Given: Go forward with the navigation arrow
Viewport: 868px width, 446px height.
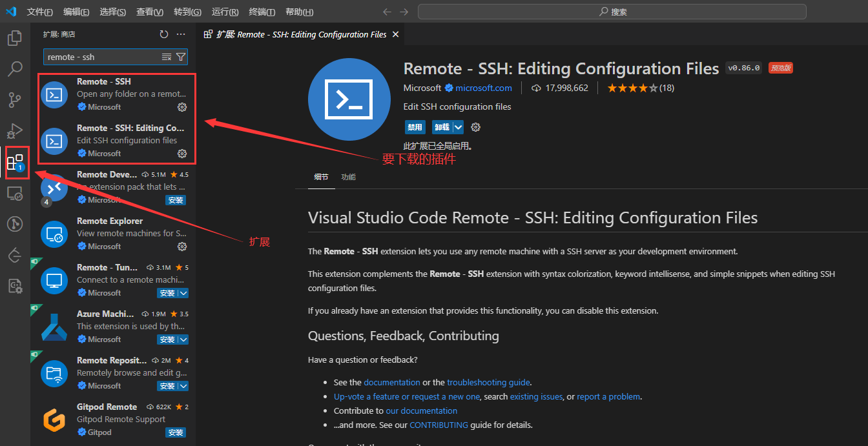Looking at the screenshot, I should (x=404, y=12).
